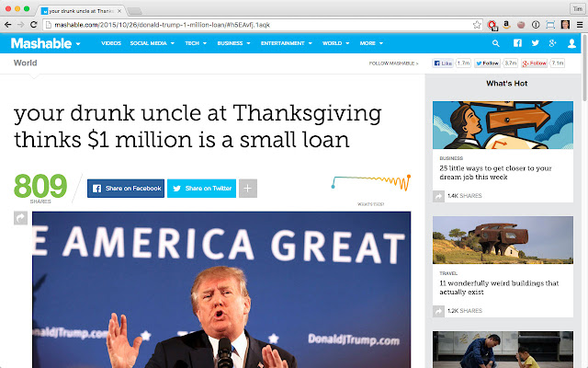Viewport: 588px width, 368px height.
Task: Click the plus more-sharing-options button
Action: click(248, 188)
